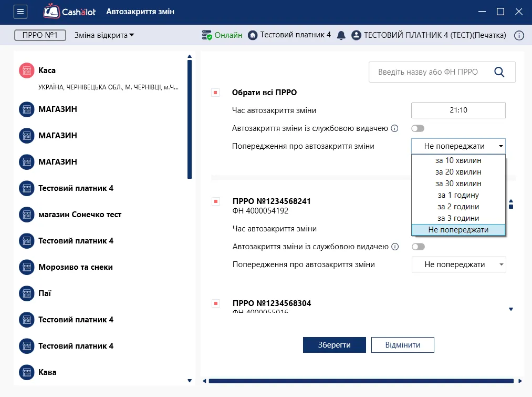Image resolution: width=532 pixels, height=397 pixels.
Task: Select Не попереджати in dropdown list
Action: 458,230
